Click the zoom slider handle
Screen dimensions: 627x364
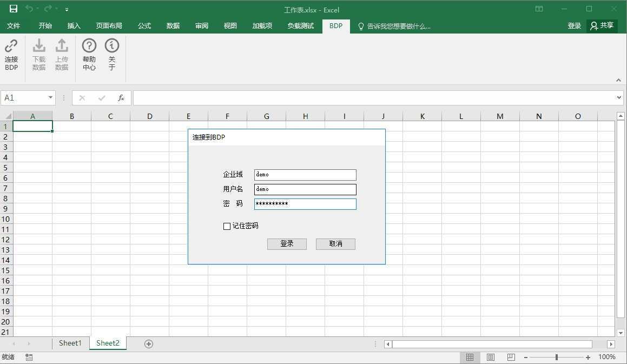pyautogui.click(x=557, y=357)
